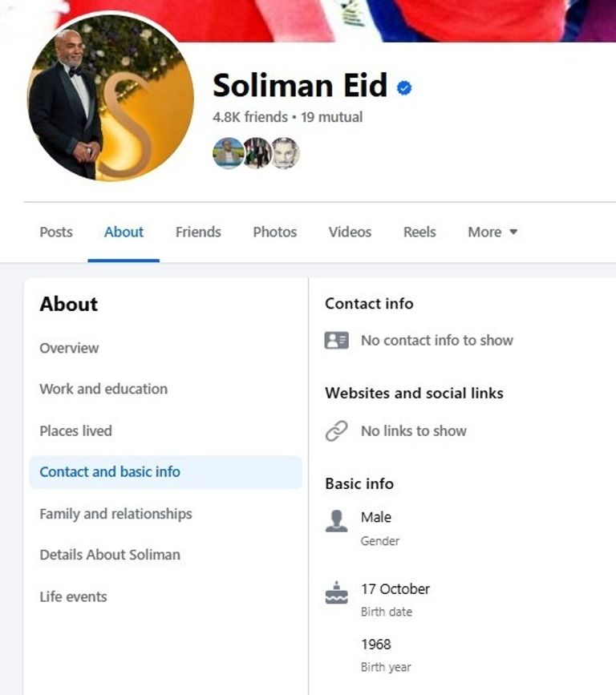Click the third mutual friend avatar
616x695 pixels.
(285, 152)
